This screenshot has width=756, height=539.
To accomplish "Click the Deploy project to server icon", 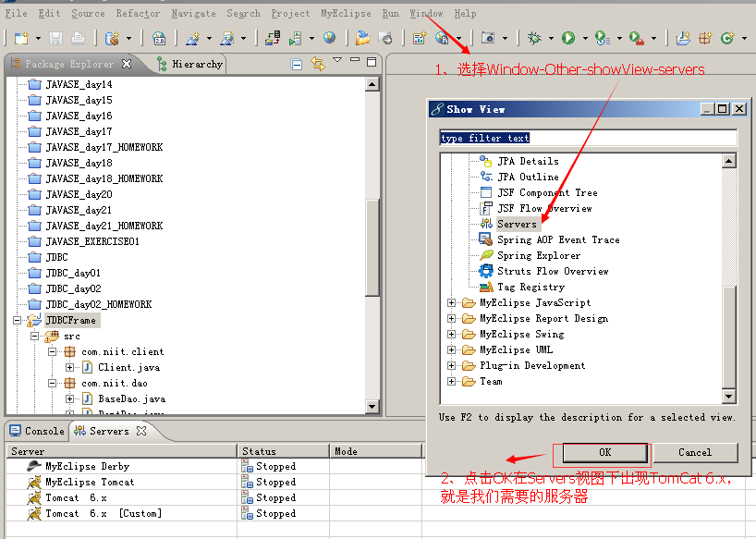I will (x=273, y=38).
